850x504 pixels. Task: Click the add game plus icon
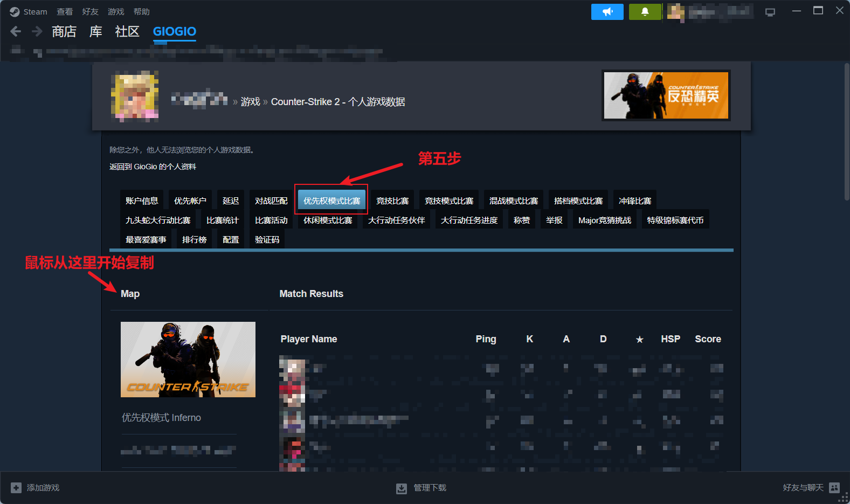(x=16, y=488)
